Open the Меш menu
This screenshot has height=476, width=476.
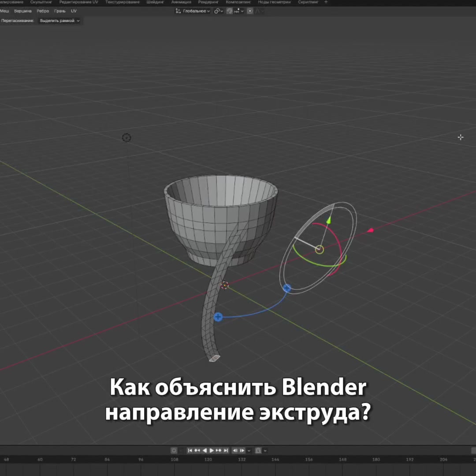click(x=4, y=11)
